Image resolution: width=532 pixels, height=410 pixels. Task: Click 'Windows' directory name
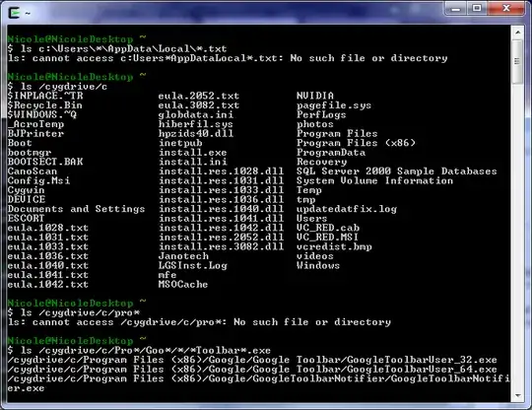[x=318, y=265]
